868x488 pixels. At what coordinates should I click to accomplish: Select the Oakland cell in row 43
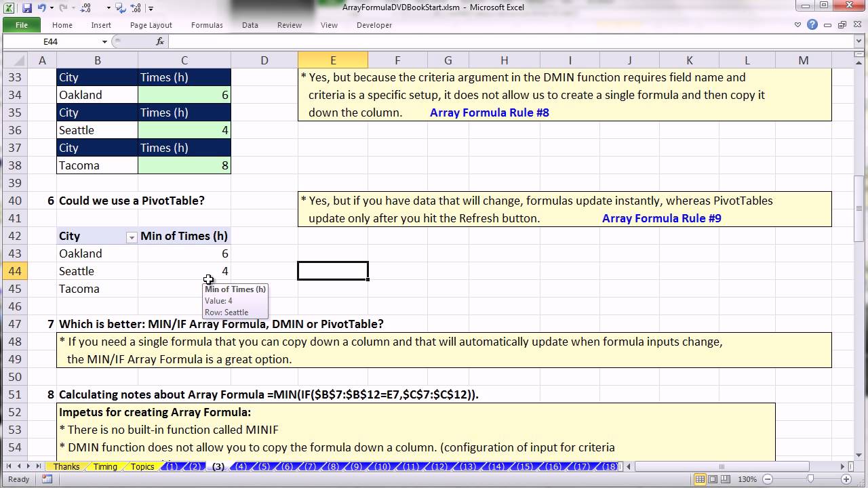[x=97, y=253]
